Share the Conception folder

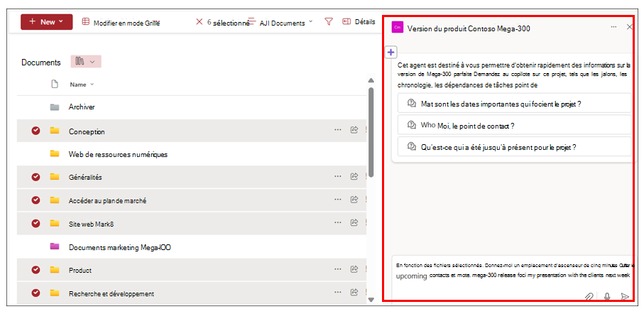coord(354,130)
